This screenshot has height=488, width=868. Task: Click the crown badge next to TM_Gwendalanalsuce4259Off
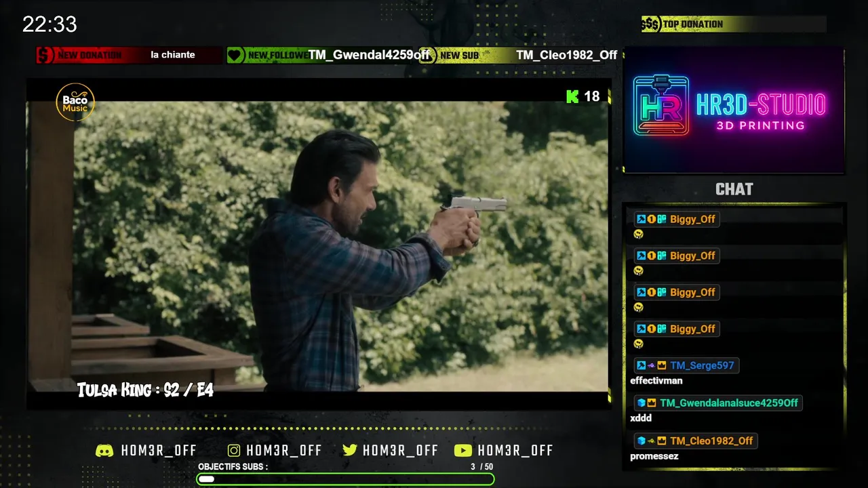click(x=651, y=403)
